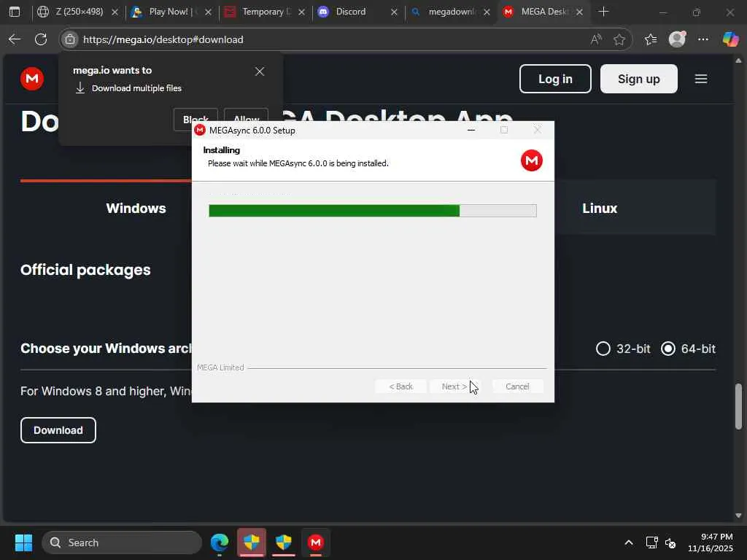This screenshot has width=747, height=560.
Task: Open the MEGA site hamburger menu
Action: pyautogui.click(x=701, y=79)
